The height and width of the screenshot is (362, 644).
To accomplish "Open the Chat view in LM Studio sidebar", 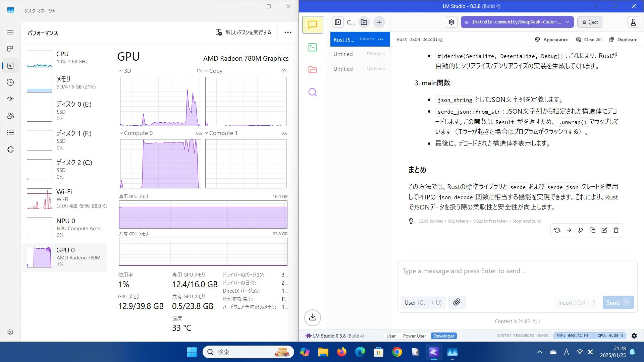I will pyautogui.click(x=313, y=25).
